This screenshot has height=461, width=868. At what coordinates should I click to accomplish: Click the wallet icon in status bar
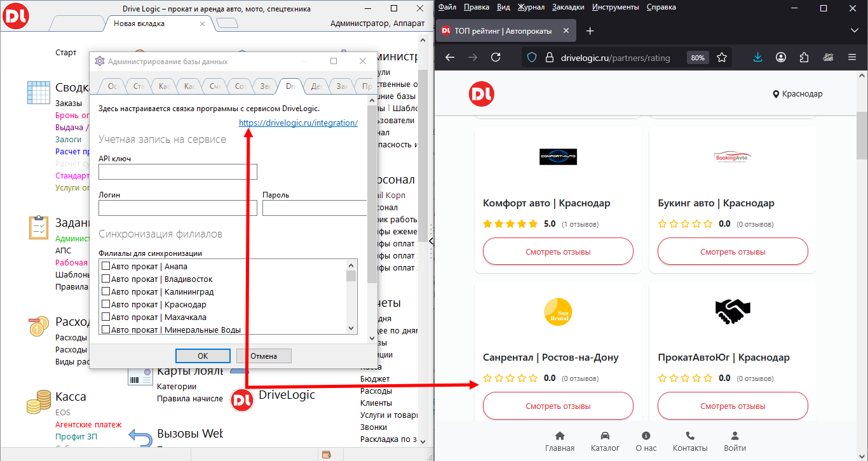327,455
